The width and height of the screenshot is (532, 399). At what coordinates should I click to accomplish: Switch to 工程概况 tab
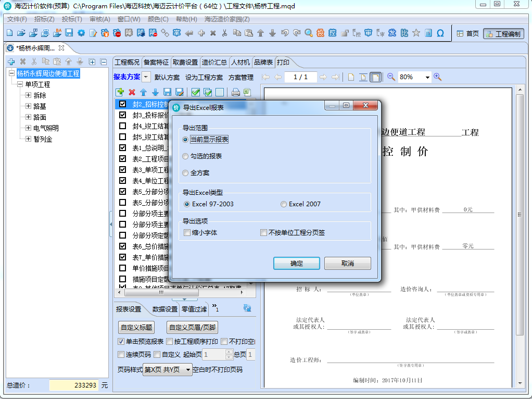coord(127,62)
